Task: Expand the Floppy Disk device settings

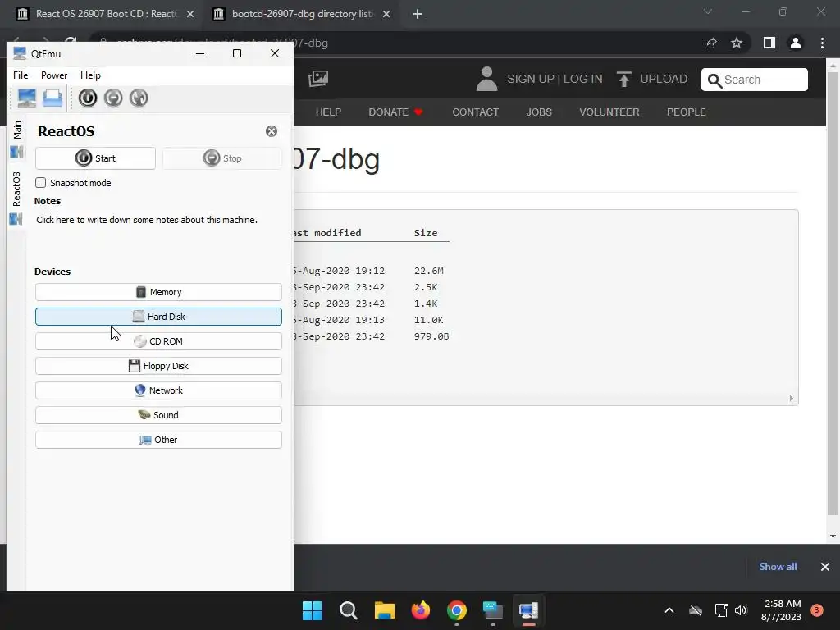Action: (x=158, y=366)
